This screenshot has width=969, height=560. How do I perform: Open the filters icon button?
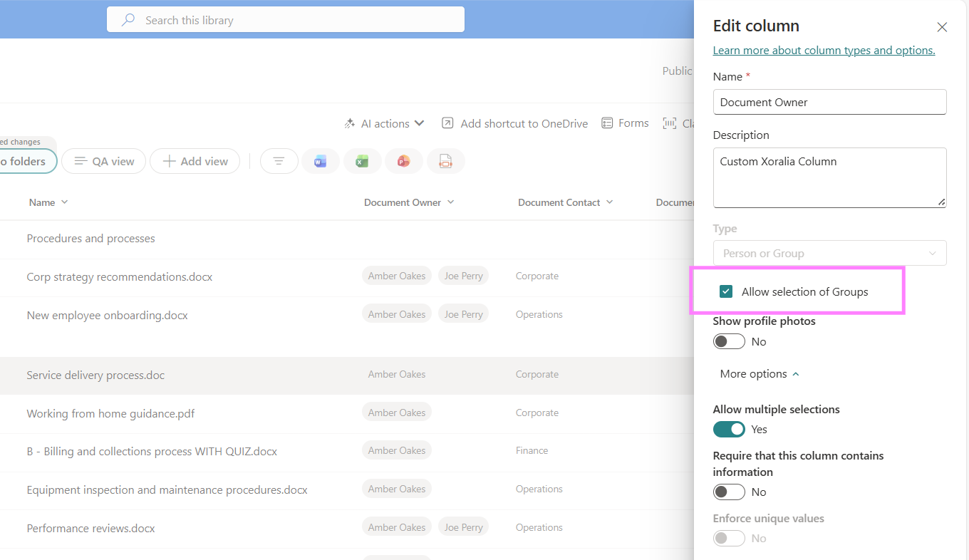(279, 162)
